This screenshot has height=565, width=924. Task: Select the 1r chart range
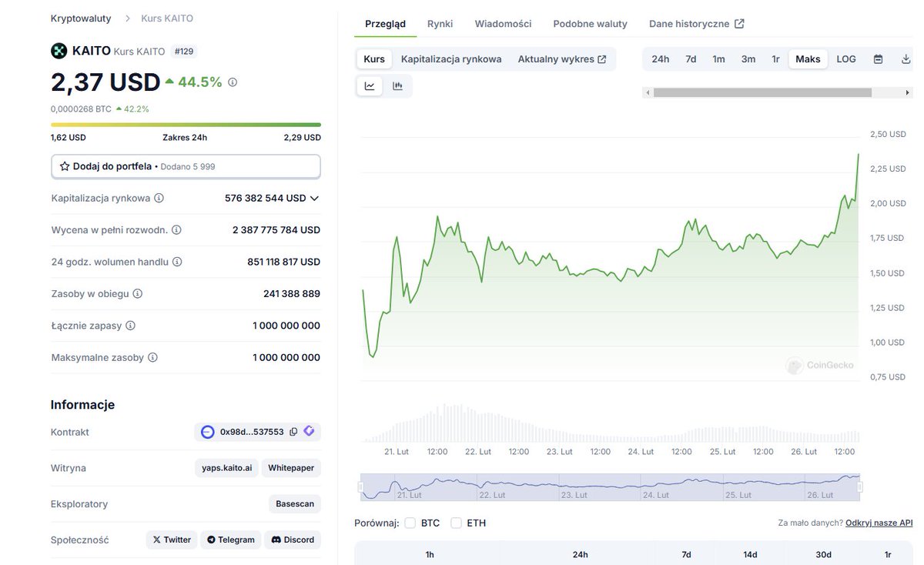click(775, 59)
